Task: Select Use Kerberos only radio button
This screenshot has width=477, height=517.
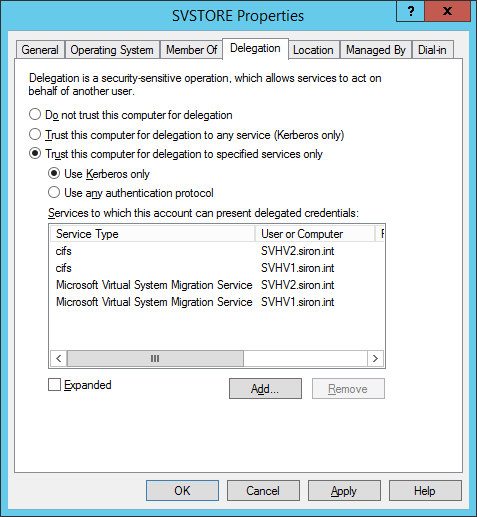Action: click(54, 173)
